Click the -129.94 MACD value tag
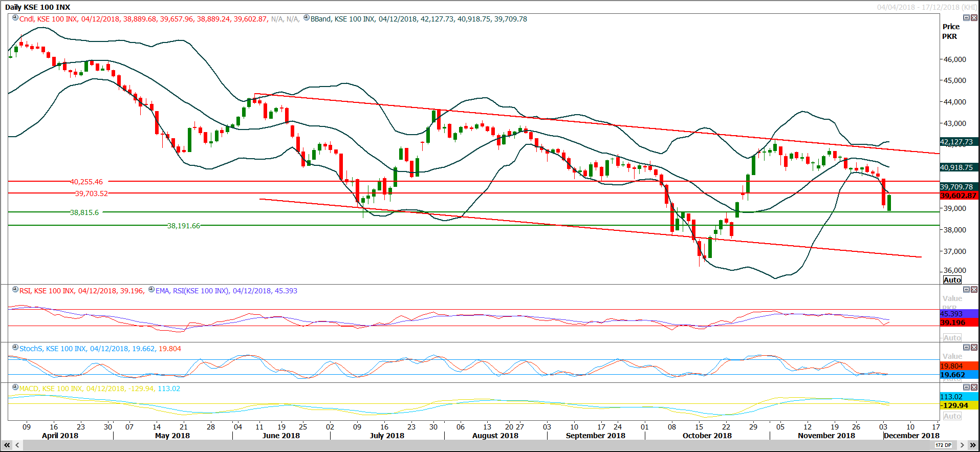 (959, 405)
